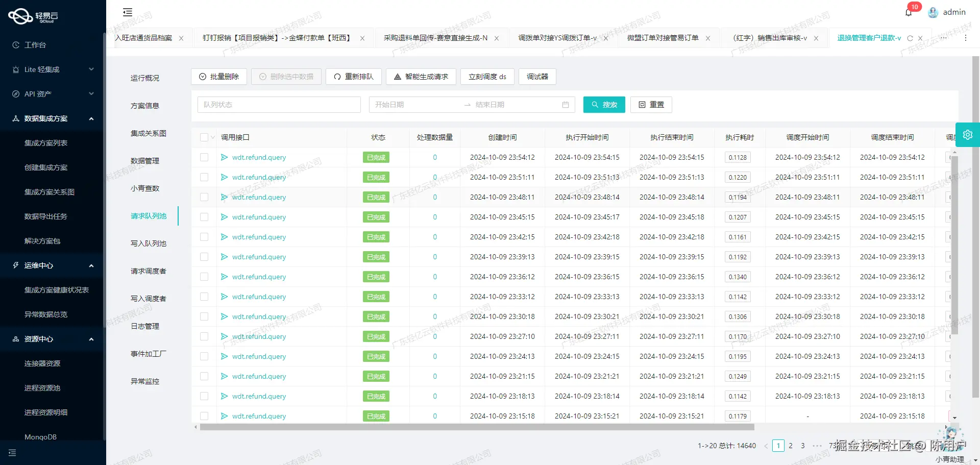Screen dimensions: 980x465
Task: Go to page 2 in pagination
Action: (791, 446)
